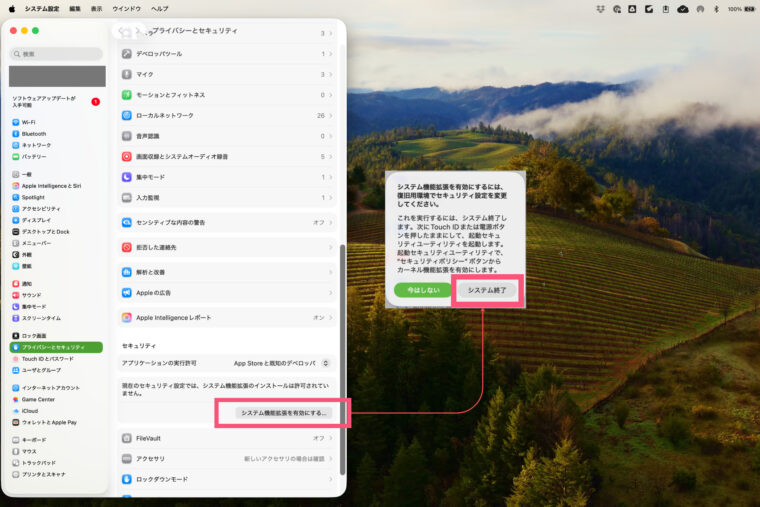This screenshot has width=760, height=507.
Task: Open the ウインドウ menu in the menu bar
Action: (126, 8)
